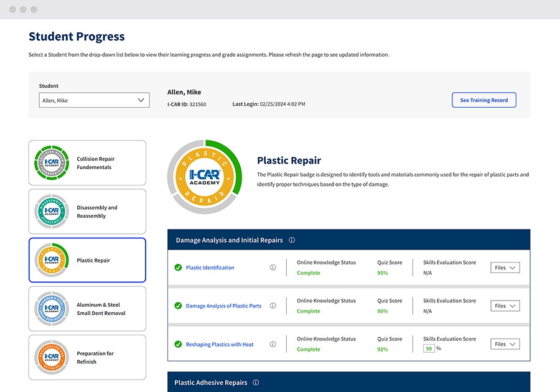Open the Student drop-down list
The height and width of the screenshot is (392, 560).
click(94, 100)
